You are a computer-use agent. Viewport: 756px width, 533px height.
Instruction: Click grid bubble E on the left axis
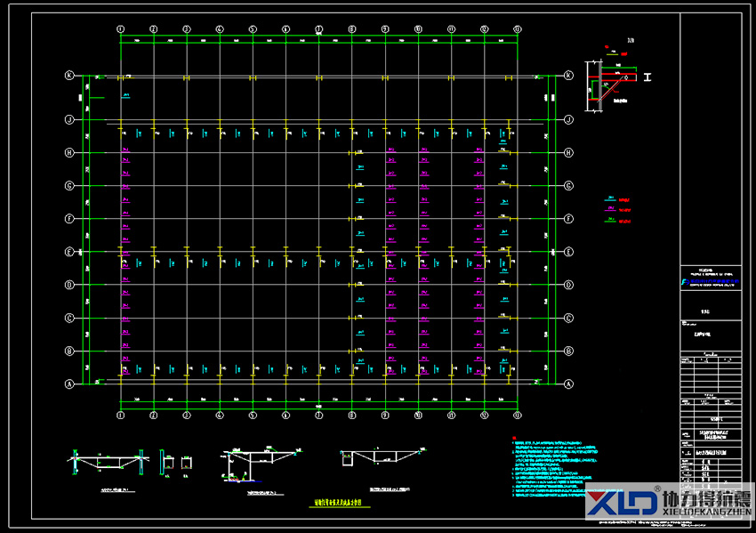click(69, 252)
